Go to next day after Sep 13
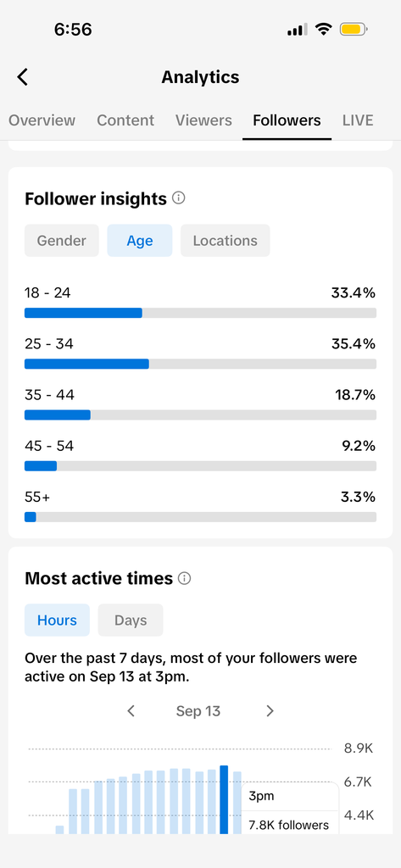This screenshot has width=401, height=868. [x=270, y=711]
